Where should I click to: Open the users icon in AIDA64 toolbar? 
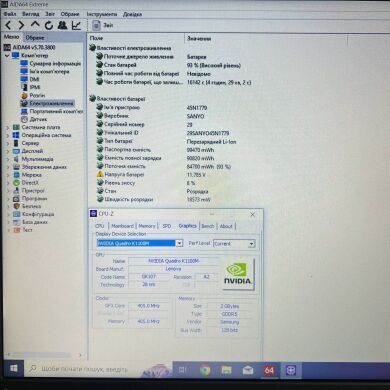[x=62, y=25]
